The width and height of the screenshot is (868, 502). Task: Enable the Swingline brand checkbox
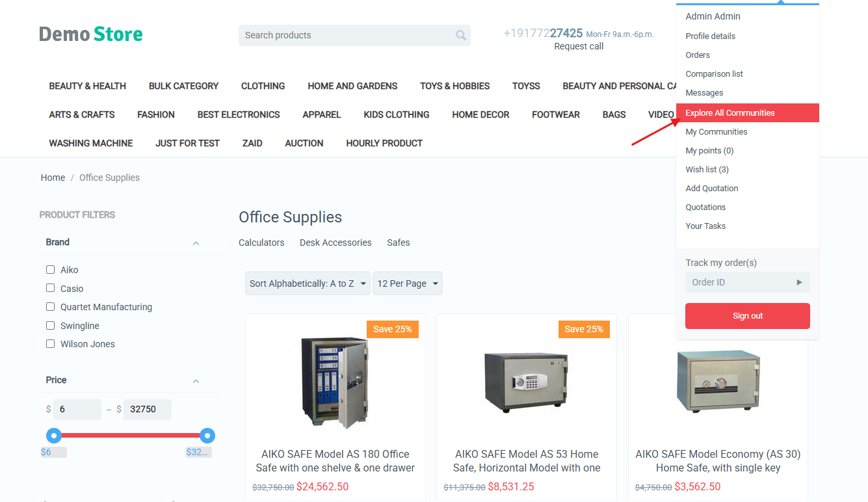[51, 325]
